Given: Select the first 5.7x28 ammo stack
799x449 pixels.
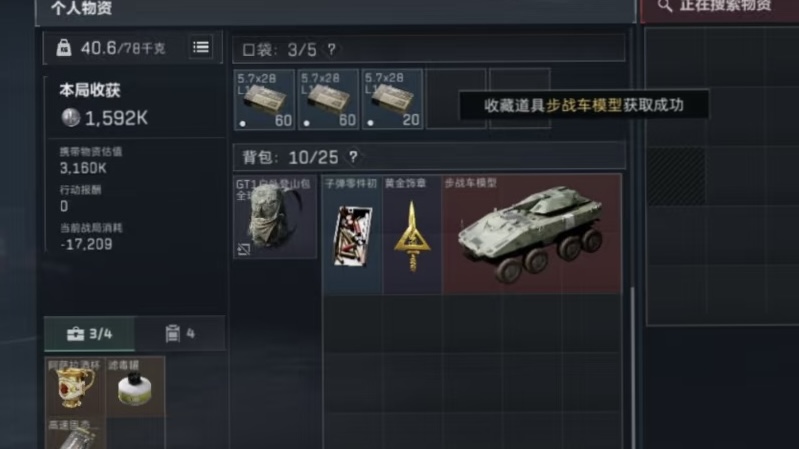Looking at the screenshot, I should 264,99.
